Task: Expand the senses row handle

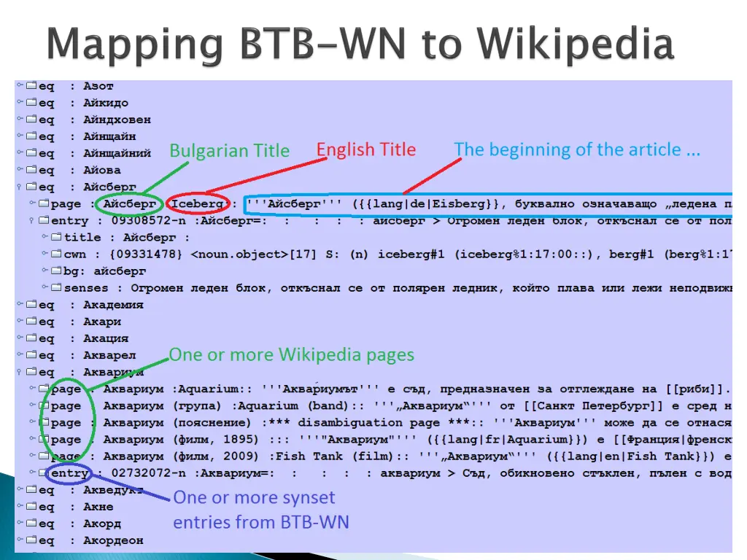Action: [44, 287]
